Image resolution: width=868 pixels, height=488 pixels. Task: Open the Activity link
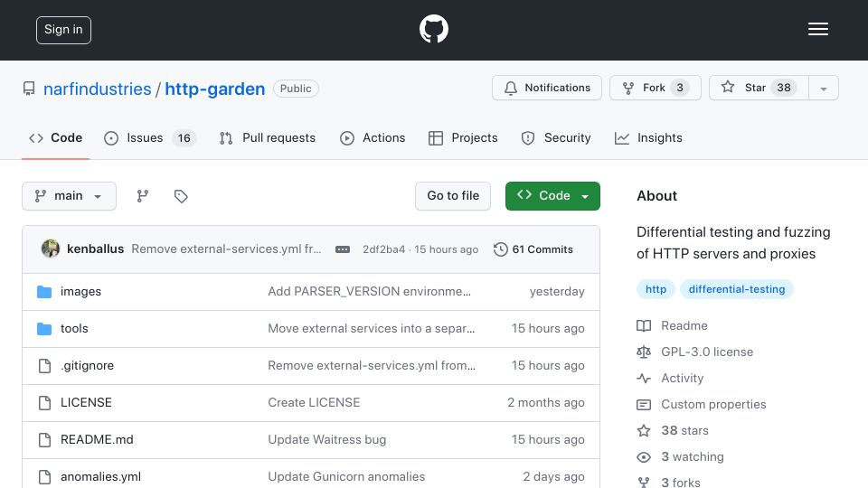pos(670,379)
